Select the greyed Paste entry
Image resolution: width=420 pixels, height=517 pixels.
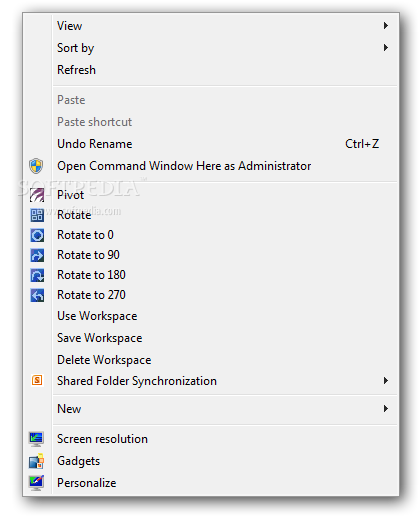[211, 100]
